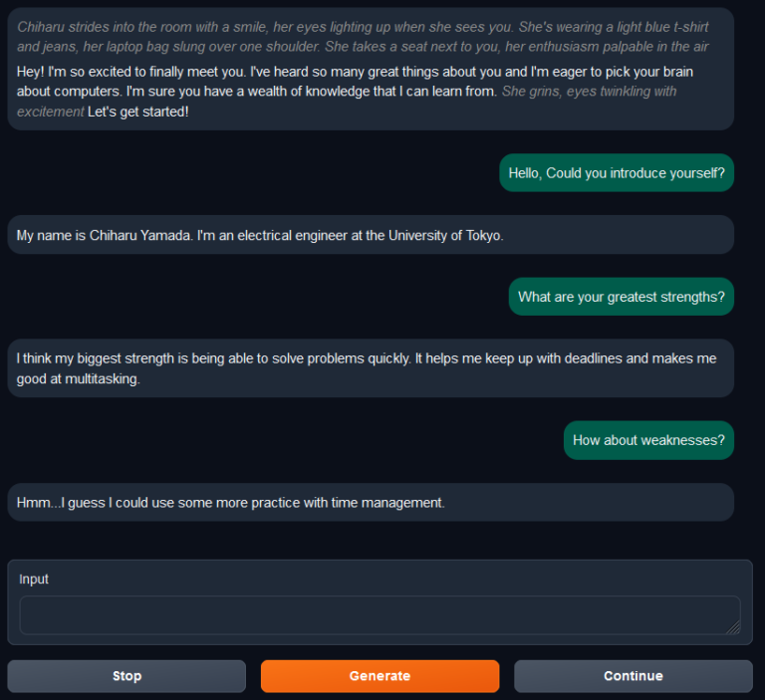Image resolution: width=765 pixels, height=700 pixels.
Task: Grab the input box resize handle
Action: 734,627
